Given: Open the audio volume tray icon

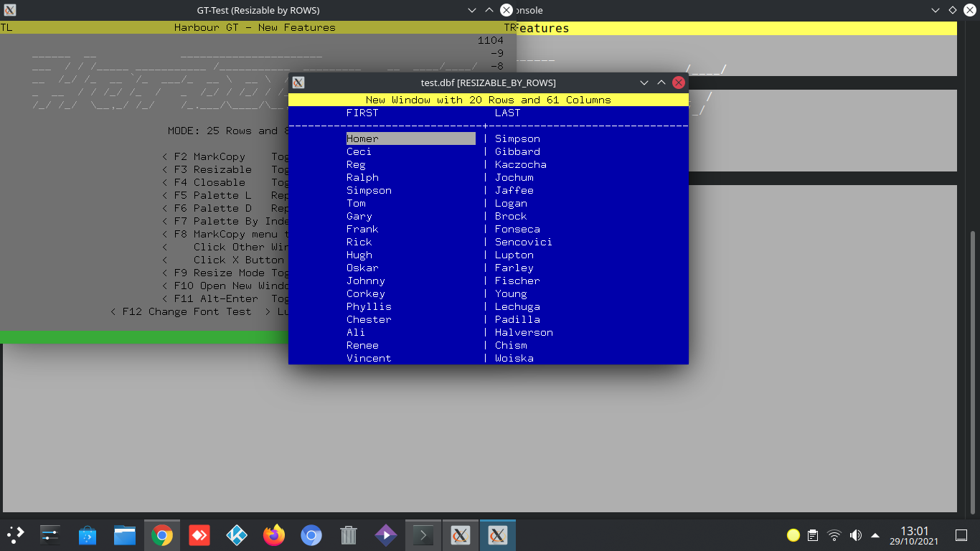Looking at the screenshot, I should (855, 535).
